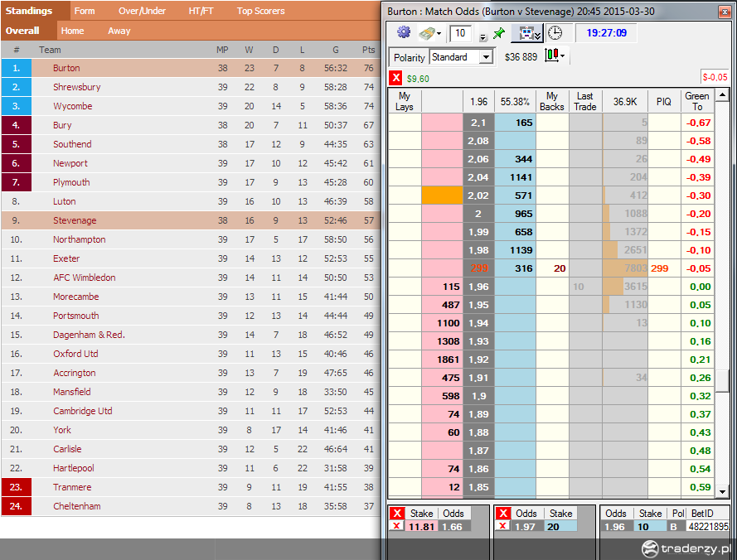The image size is (737, 560).
Task: Open settings with the gear icon
Action: point(403,32)
